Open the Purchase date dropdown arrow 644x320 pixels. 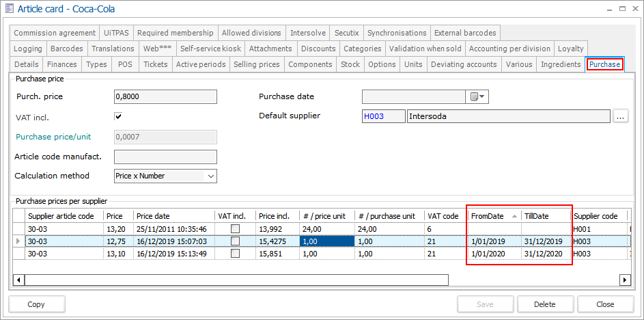[484, 97]
